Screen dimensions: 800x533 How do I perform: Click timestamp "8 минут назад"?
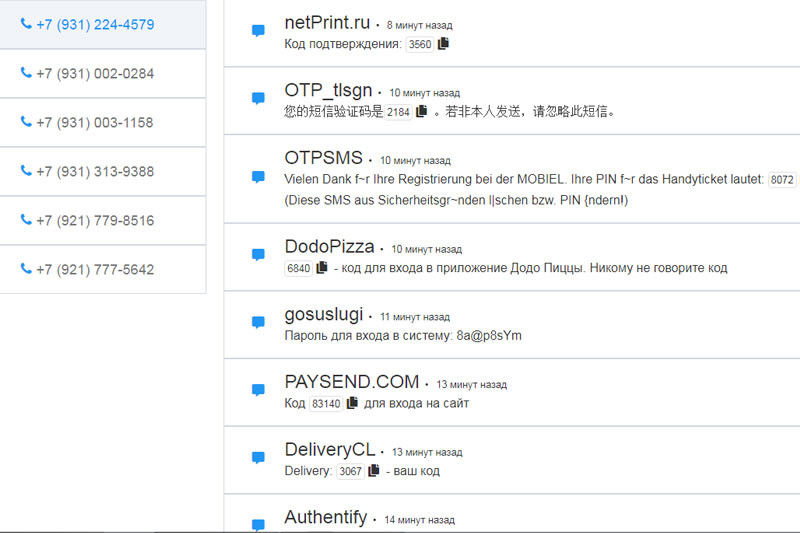coord(419,25)
